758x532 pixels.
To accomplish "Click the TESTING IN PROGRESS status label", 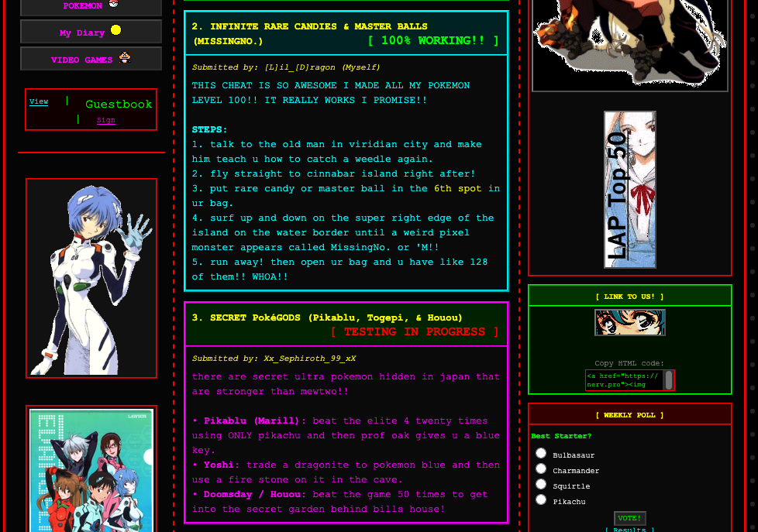I will (x=415, y=331).
